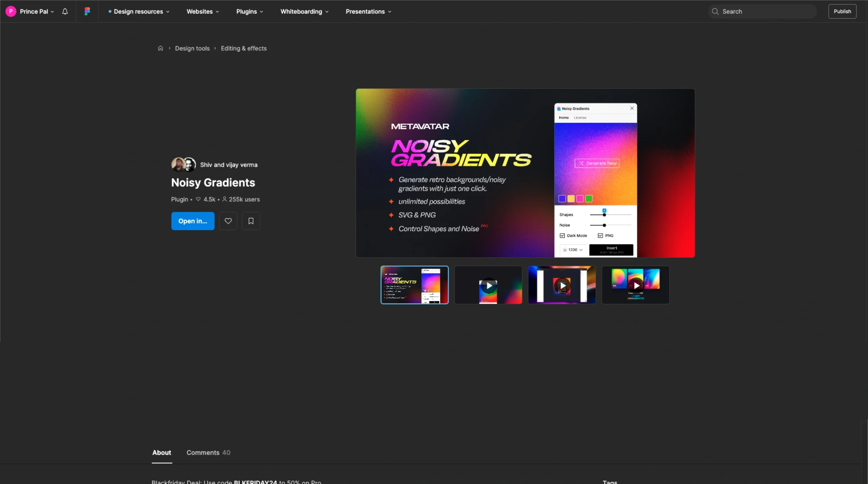Click the home breadcrumb icon
Screen dimensions: 868x484
[160, 48]
